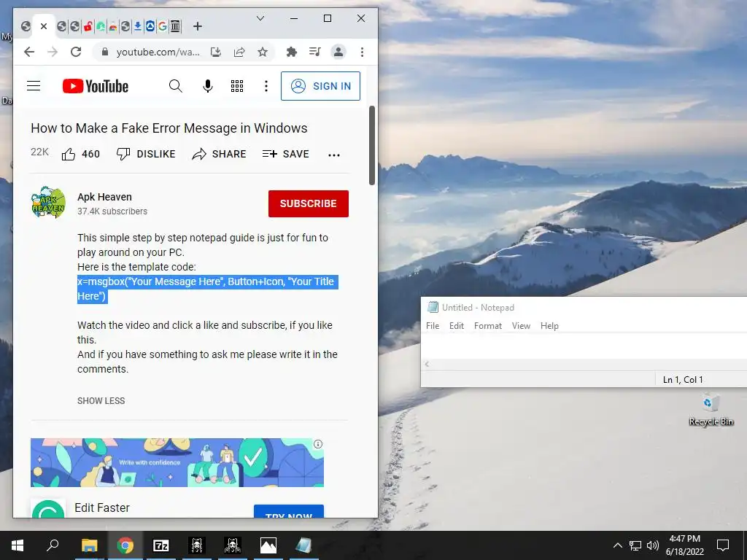Screen dimensions: 747x560
Task: Open the Apk Heaven channel avatar
Action: pyautogui.click(x=48, y=203)
